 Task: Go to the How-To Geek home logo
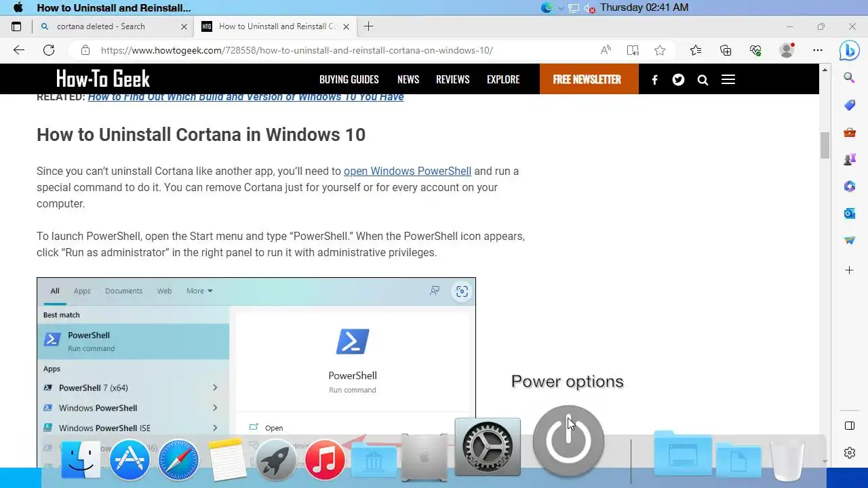click(x=103, y=79)
